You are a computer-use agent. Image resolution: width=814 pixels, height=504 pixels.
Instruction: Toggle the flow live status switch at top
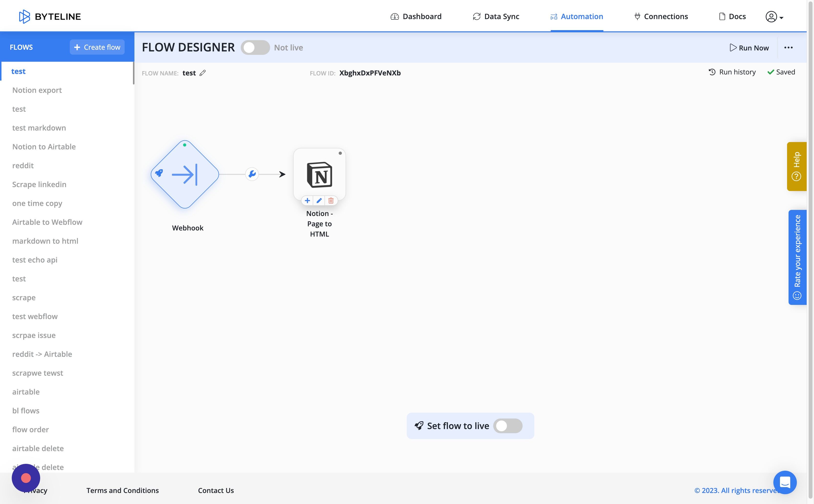coord(255,47)
